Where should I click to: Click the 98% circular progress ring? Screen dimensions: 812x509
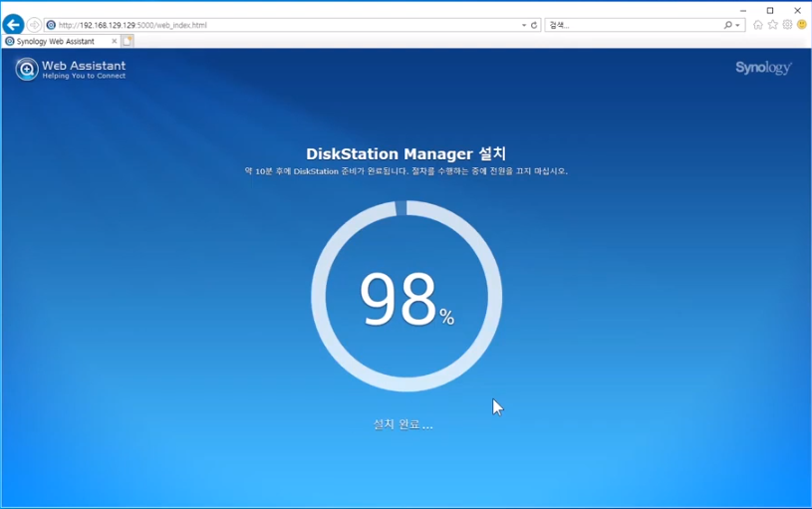(406, 296)
